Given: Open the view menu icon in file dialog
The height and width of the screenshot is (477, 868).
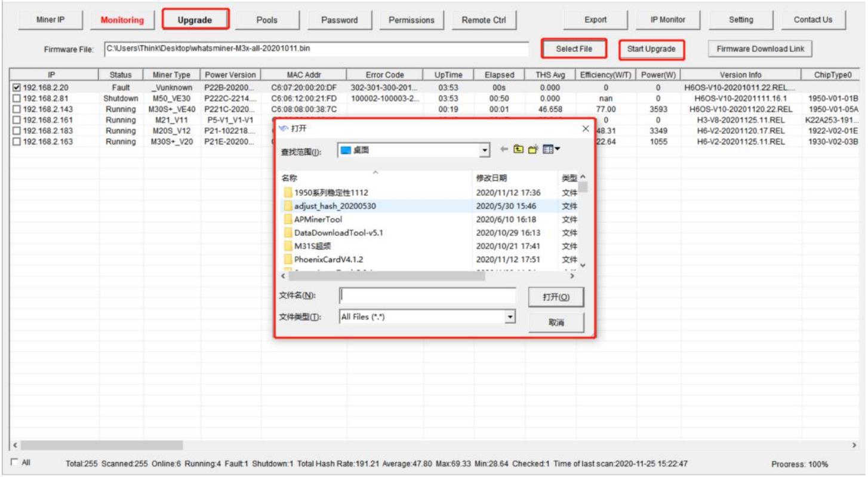Looking at the screenshot, I should pos(551,149).
